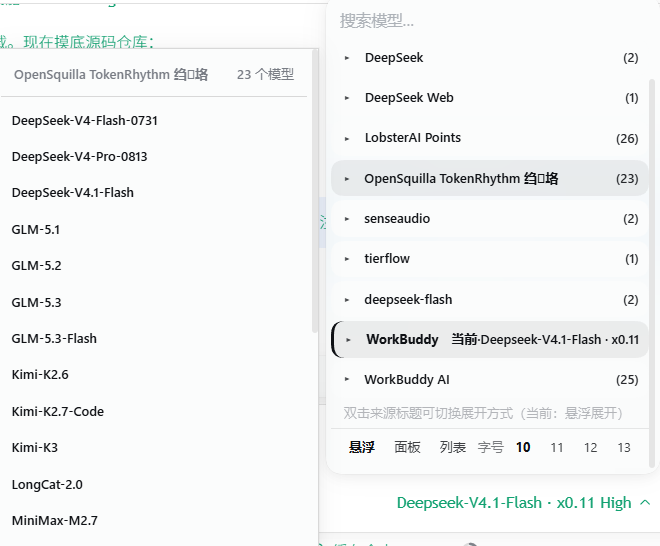Select the DeepSeek provider row
660x546 pixels.
click(x=490, y=58)
